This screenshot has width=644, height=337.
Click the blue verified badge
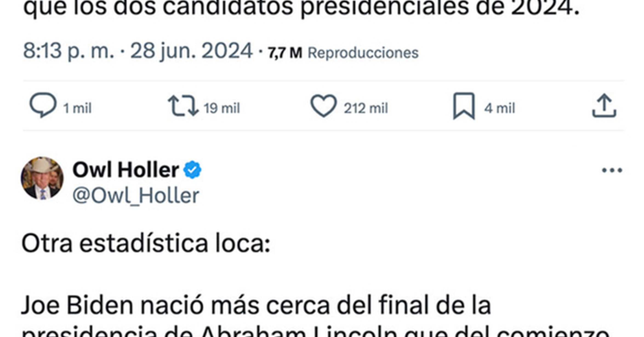pos(192,170)
